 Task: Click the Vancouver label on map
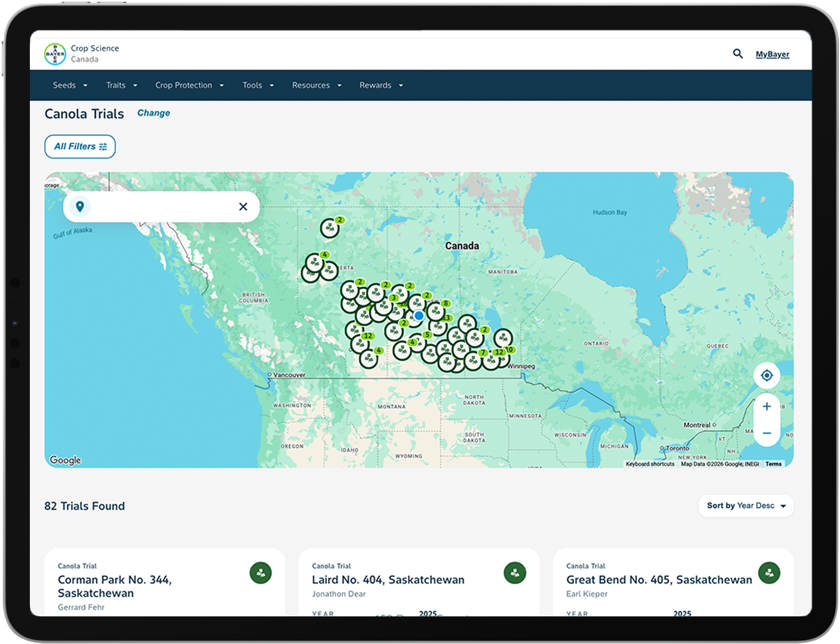tap(289, 375)
